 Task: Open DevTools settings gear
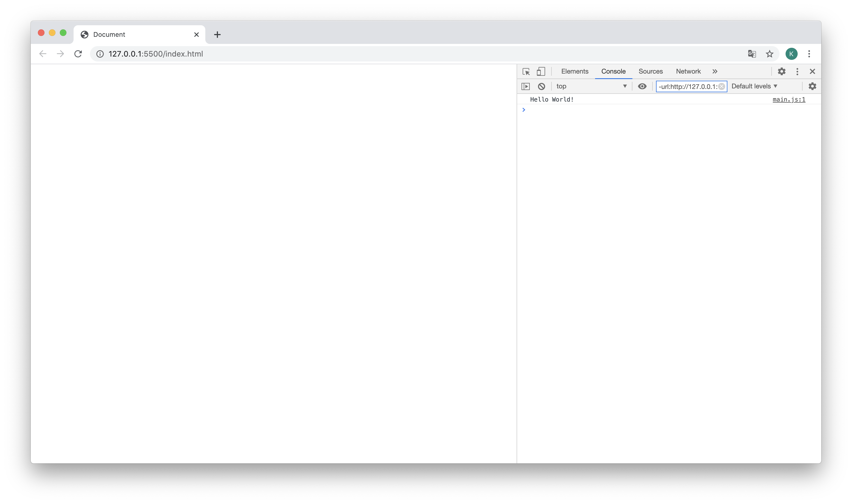pyautogui.click(x=781, y=71)
